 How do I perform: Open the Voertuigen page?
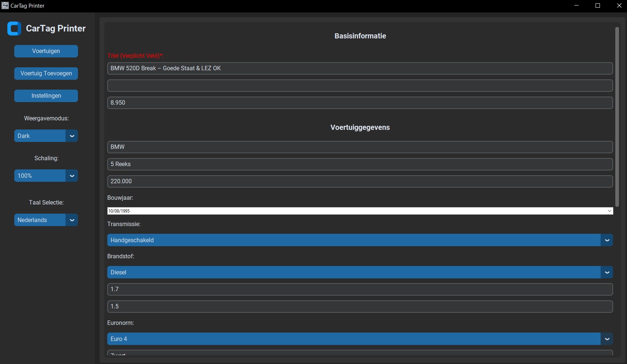point(46,51)
